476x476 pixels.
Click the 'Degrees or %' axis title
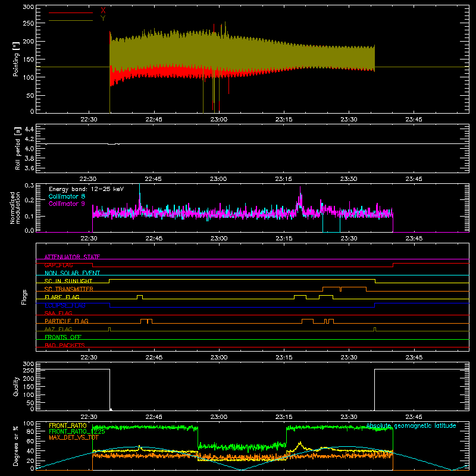16,446
